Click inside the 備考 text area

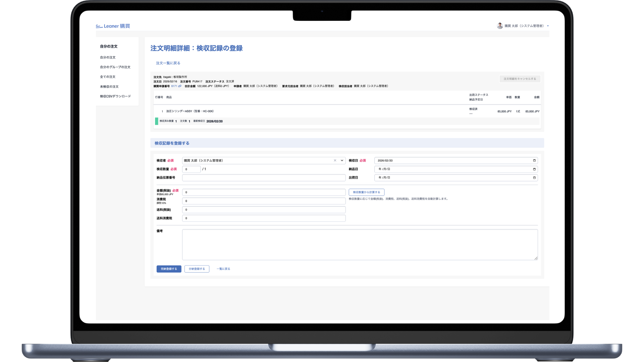360,244
